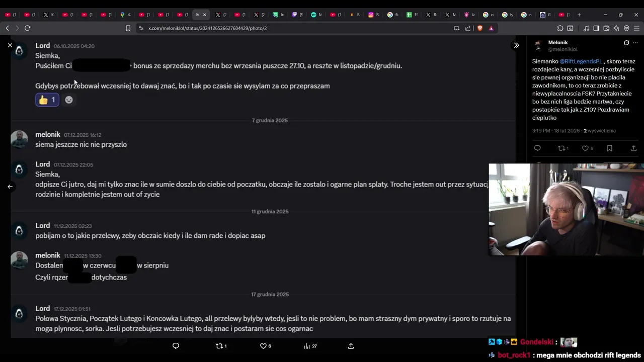Open the tab search toolbar icon

570,28
